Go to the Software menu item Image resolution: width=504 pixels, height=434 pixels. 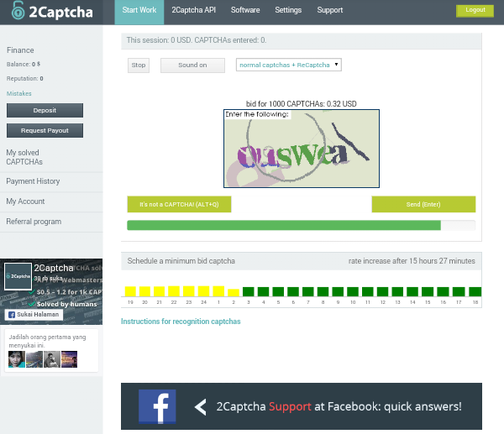point(245,10)
